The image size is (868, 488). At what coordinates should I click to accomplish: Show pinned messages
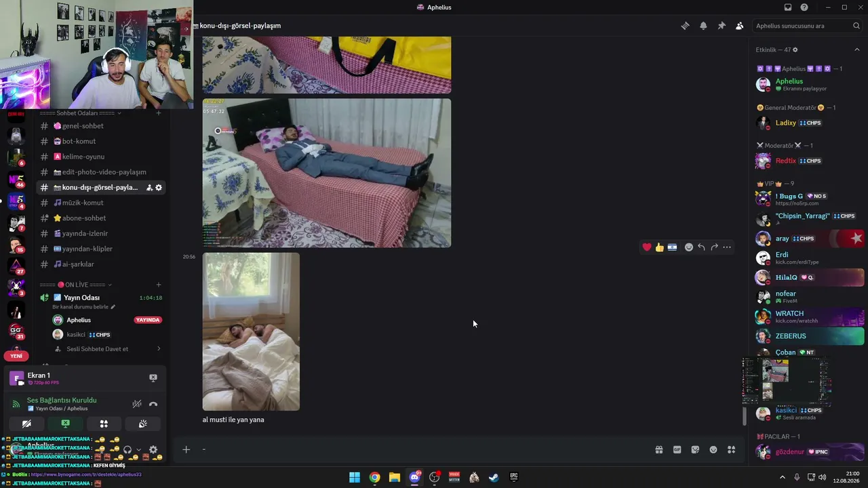(x=722, y=26)
